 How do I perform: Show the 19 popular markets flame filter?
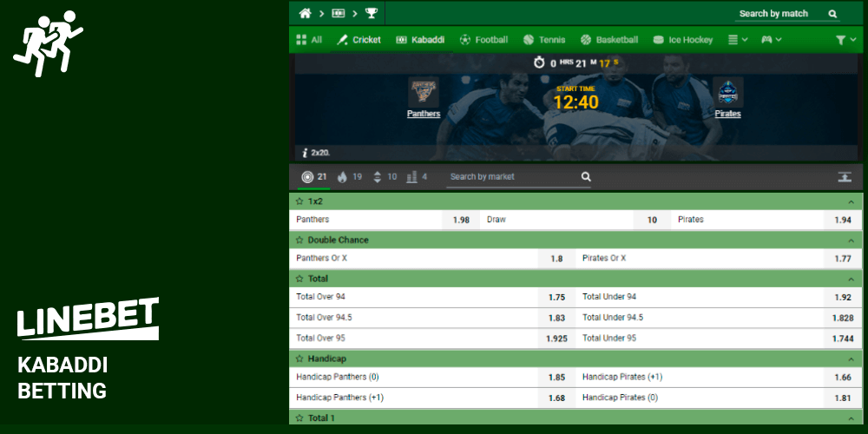(x=349, y=177)
